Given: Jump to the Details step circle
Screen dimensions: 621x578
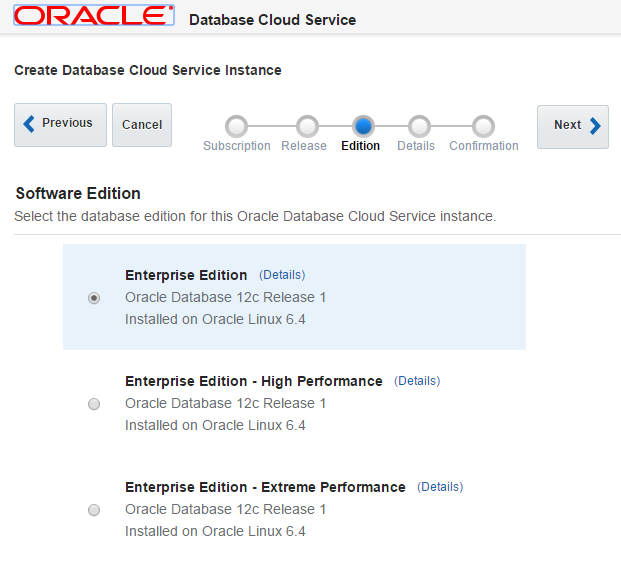Looking at the screenshot, I should (419, 126).
